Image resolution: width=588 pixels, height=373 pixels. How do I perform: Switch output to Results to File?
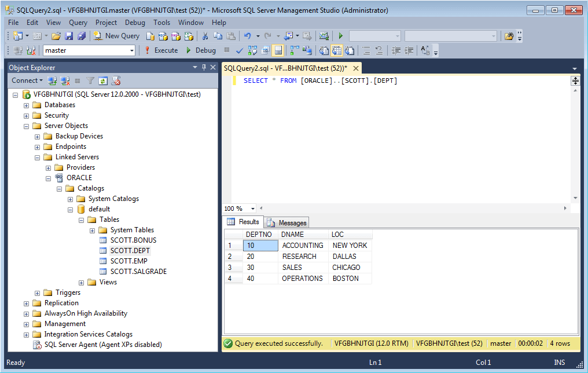(350, 50)
